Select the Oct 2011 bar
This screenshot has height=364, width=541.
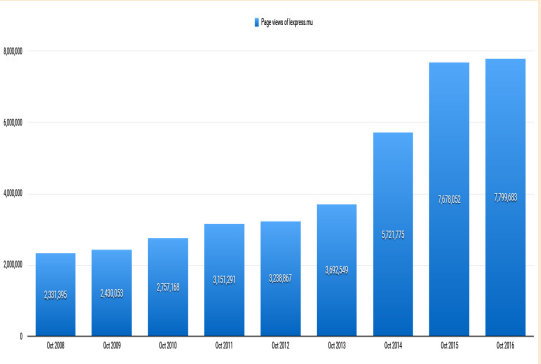[x=224, y=280]
